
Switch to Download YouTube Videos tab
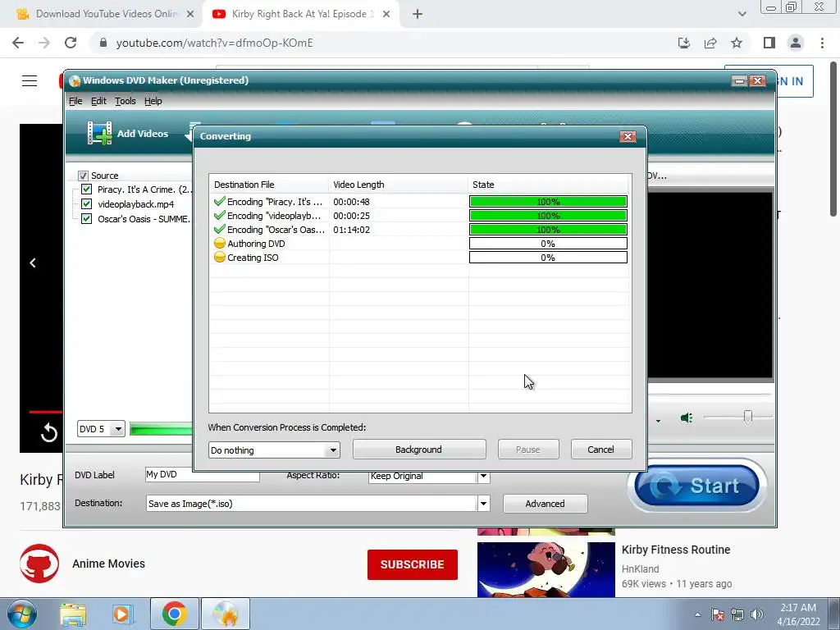[x=106, y=14]
